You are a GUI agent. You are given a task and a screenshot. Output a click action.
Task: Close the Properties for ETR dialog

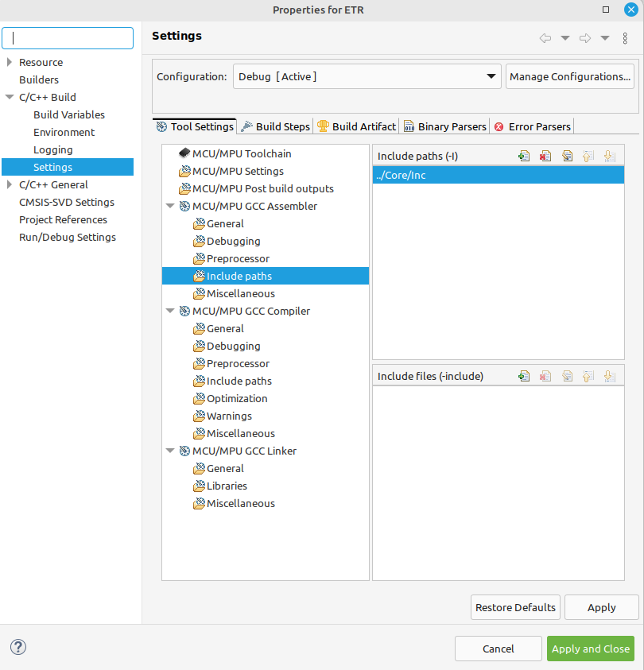click(x=630, y=10)
